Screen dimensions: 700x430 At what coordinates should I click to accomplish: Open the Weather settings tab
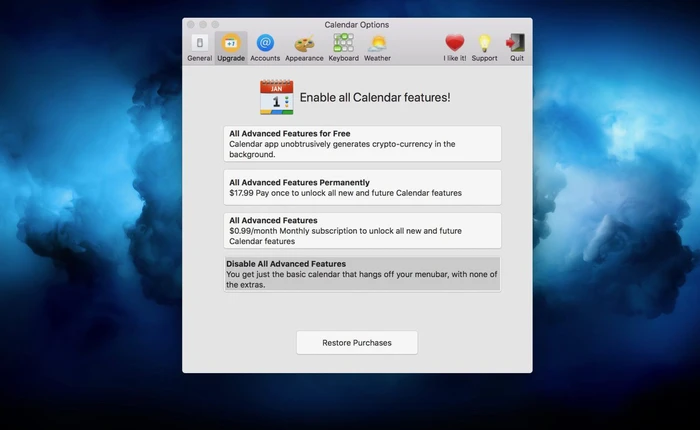pos(377,48)
